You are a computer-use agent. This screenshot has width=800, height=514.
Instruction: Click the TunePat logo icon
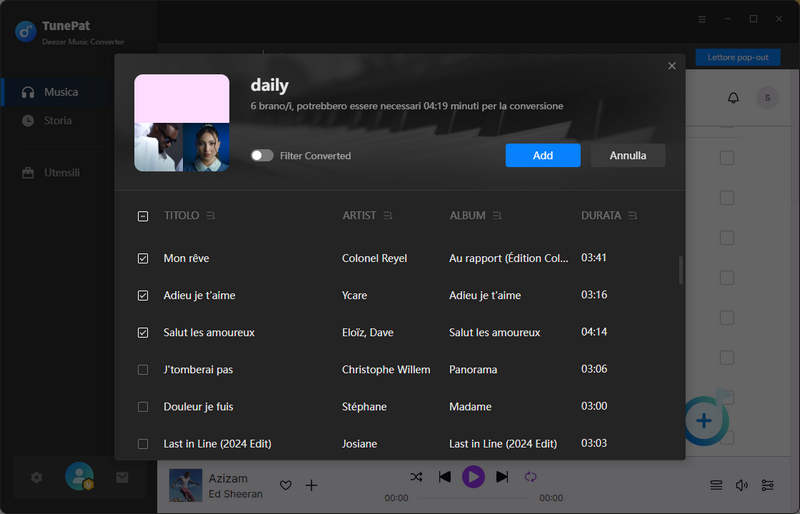pyautogui.click(x=26, y=32)
